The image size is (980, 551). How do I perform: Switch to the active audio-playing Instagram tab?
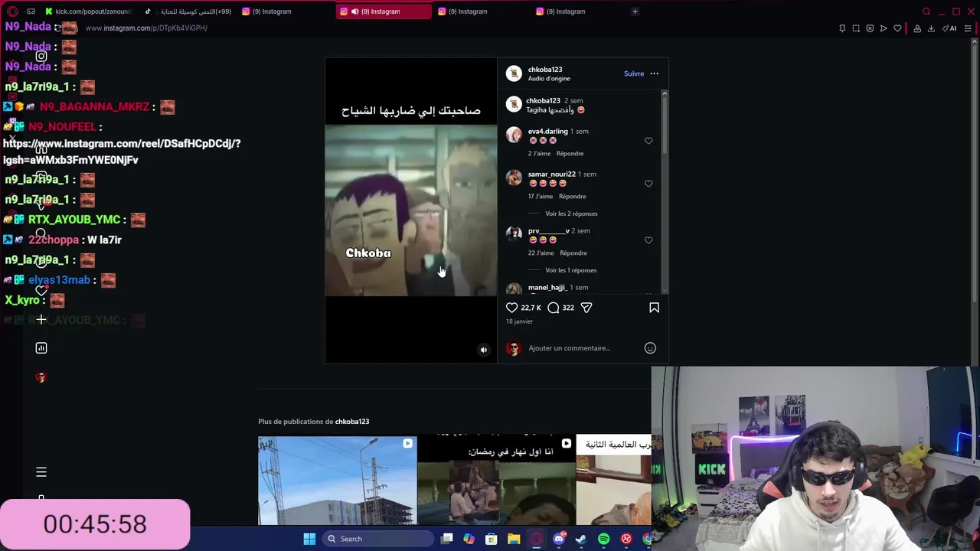click(383, 11)
